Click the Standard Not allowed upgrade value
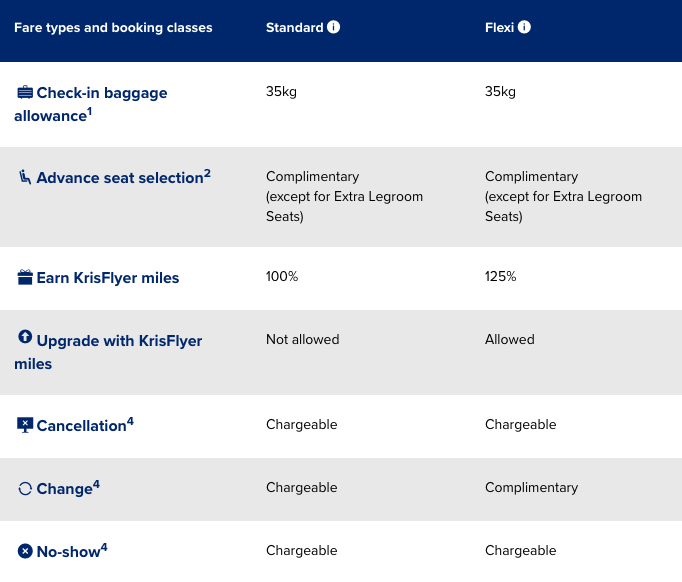 302,339
